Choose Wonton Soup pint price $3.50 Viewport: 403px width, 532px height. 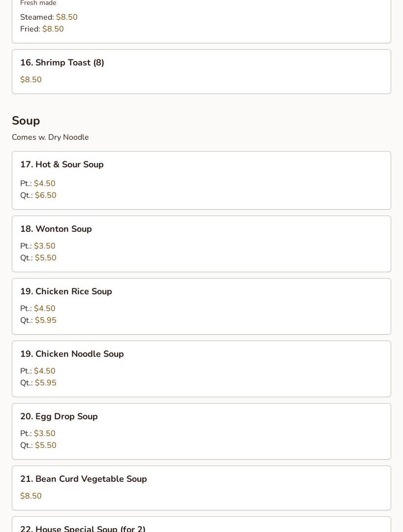pos(44,246)
